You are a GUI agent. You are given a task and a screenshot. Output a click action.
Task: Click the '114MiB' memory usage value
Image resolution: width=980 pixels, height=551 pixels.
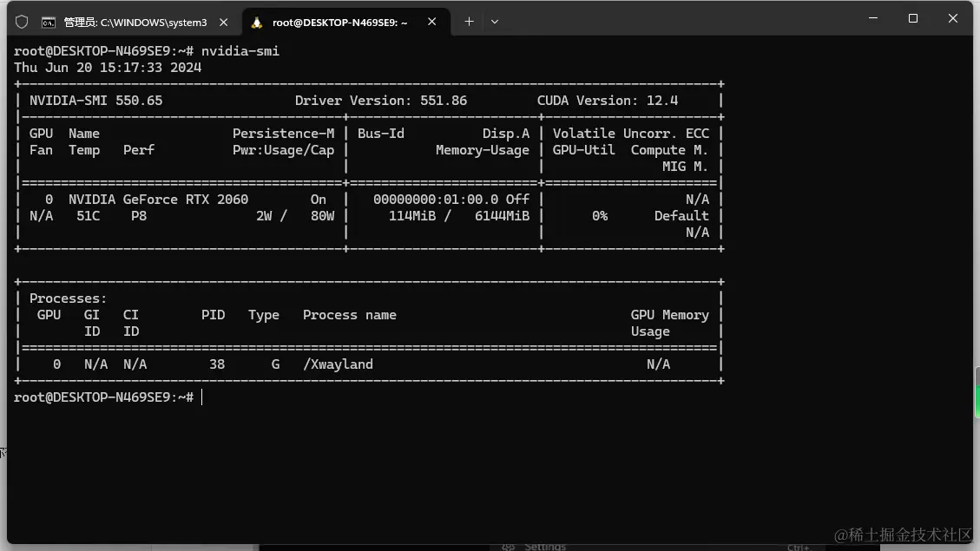411,216
